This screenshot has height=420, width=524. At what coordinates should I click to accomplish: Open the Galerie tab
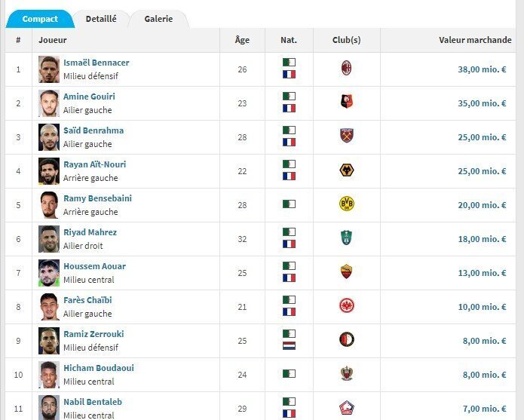coord(158,19)
